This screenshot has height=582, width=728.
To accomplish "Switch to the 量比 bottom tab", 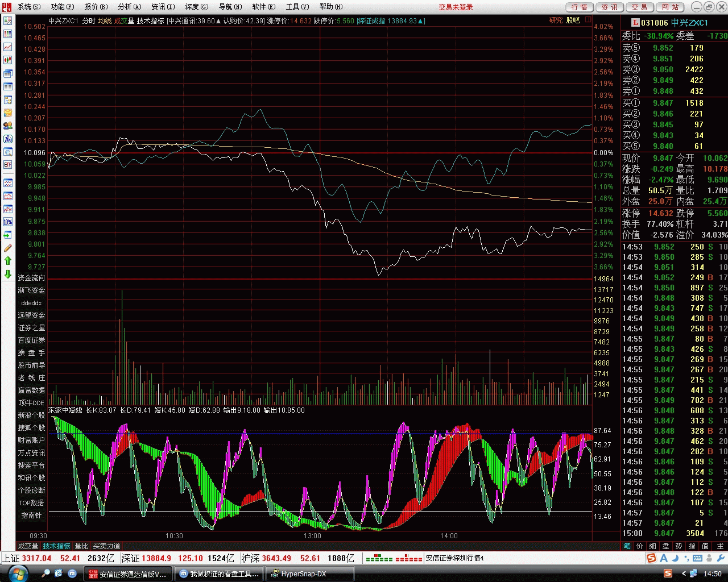I will [x=82, y=546].
